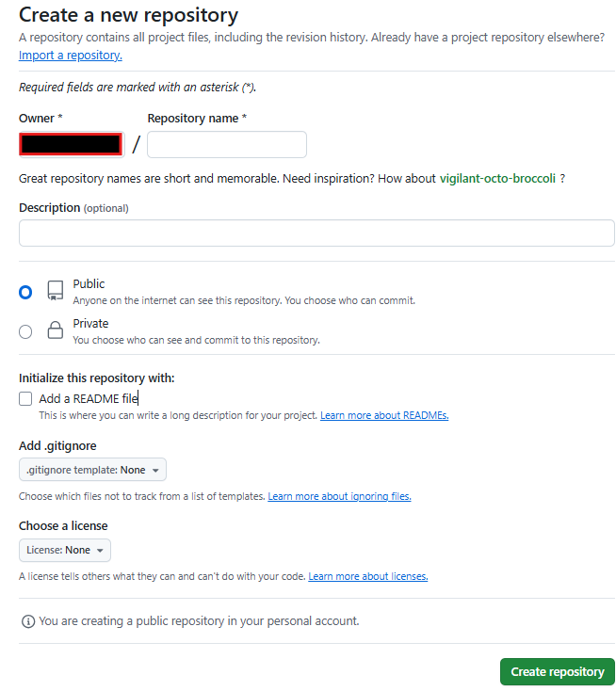Open the redacted Owner dropdown
616x691 pixels.
pos(72,145)
